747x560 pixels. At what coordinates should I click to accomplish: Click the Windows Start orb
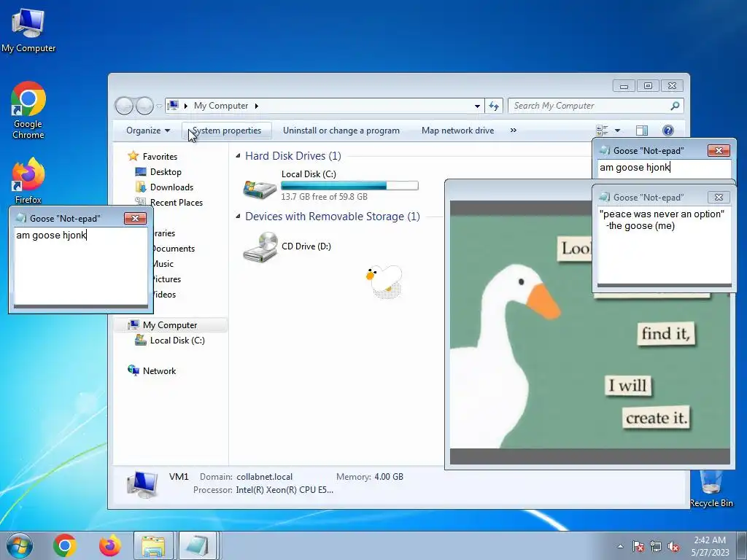pos(20,545)
